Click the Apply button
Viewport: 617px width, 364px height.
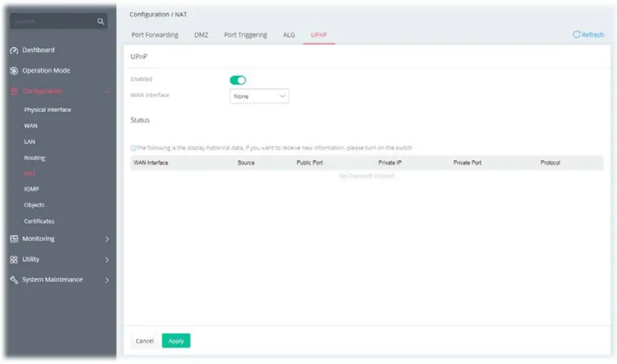(x=176, y=341)
